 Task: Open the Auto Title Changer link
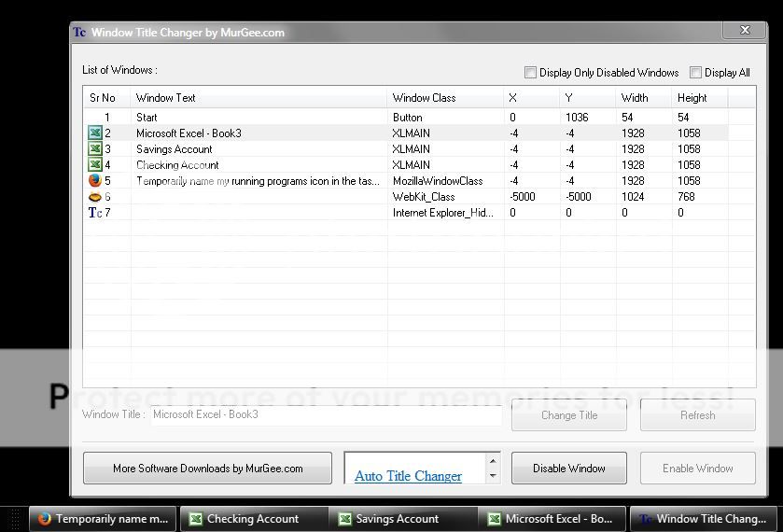coord(408,476)
